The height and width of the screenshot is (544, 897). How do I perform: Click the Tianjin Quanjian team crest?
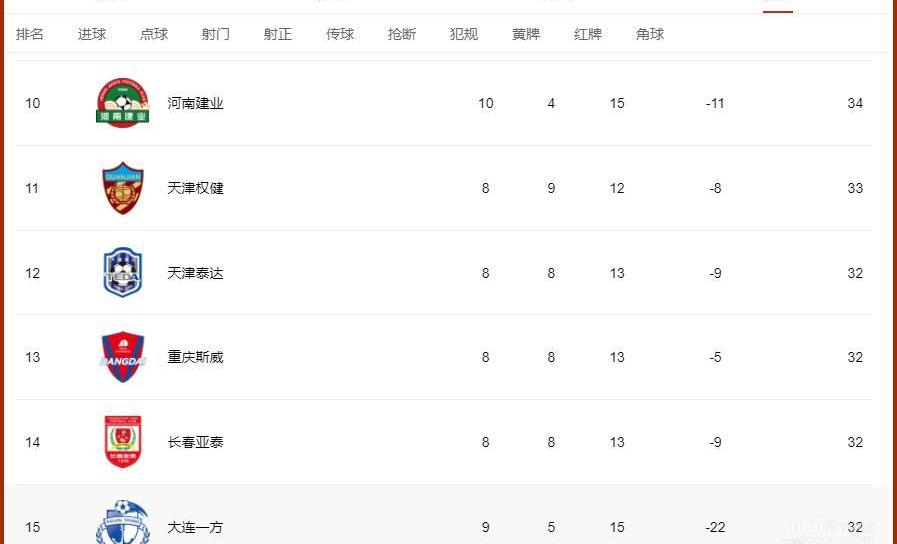click(x=122, y=188)
